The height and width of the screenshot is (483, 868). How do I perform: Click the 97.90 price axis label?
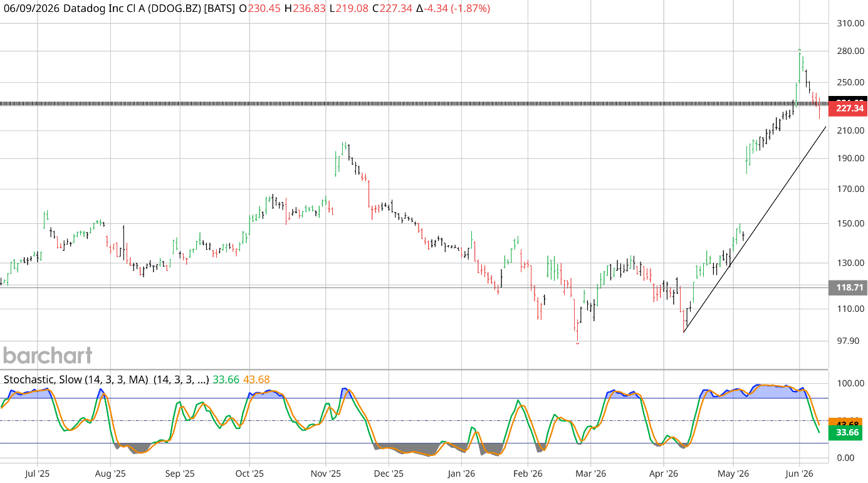pyautogui.click(x=849, y=341)
